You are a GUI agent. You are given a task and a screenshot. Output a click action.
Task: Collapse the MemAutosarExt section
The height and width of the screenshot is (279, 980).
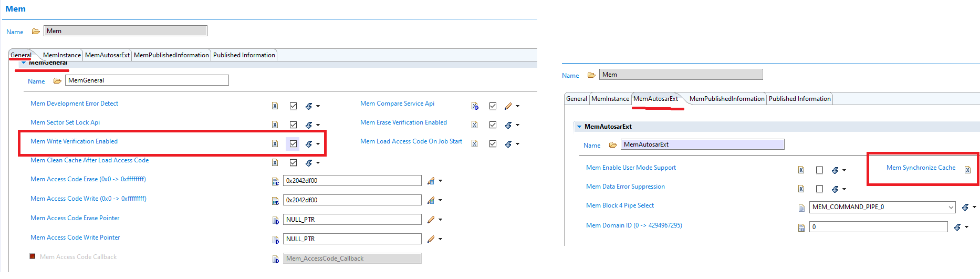click(x=579, y=127)
